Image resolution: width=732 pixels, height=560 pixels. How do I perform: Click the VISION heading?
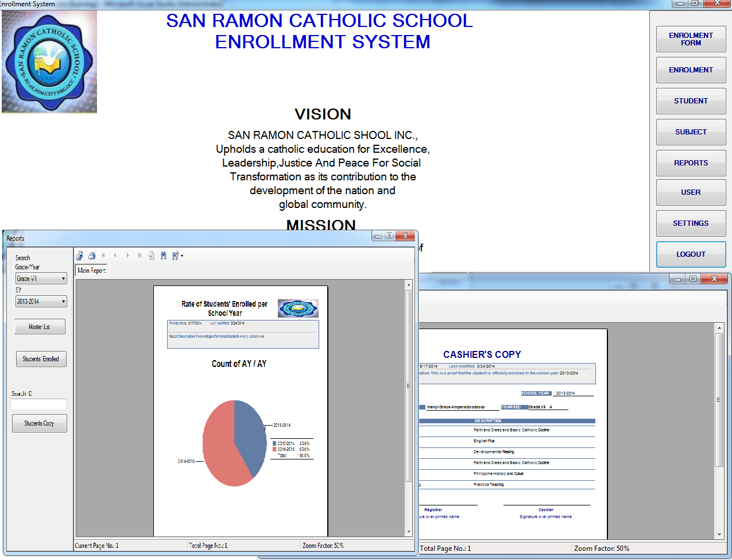[323, 114]
